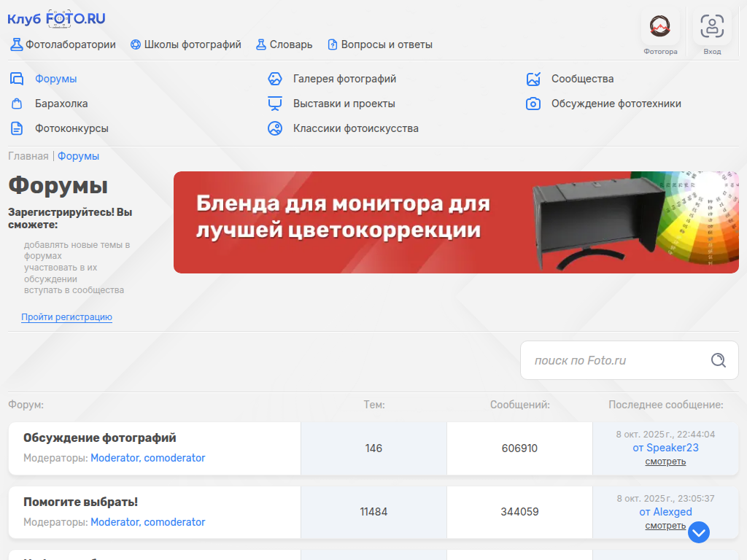Go to Школы фотографий menu item
The height and width of the screenshot is (560, 747).
[x=186, y=44]
